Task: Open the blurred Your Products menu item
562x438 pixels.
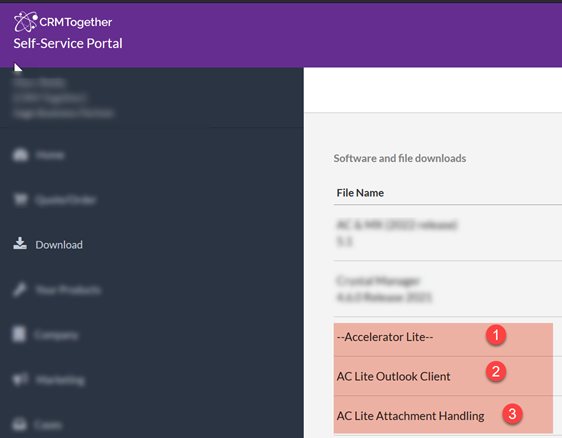Action: click(x=68, y=290)
